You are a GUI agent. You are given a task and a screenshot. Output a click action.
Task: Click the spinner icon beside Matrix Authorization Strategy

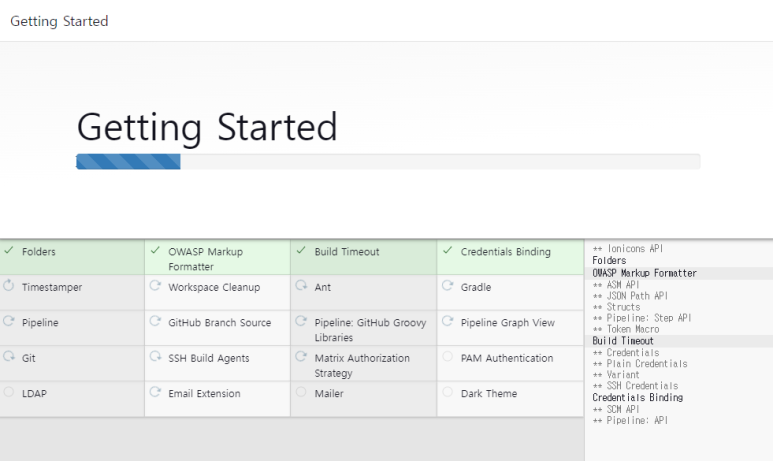coord(301,356)
